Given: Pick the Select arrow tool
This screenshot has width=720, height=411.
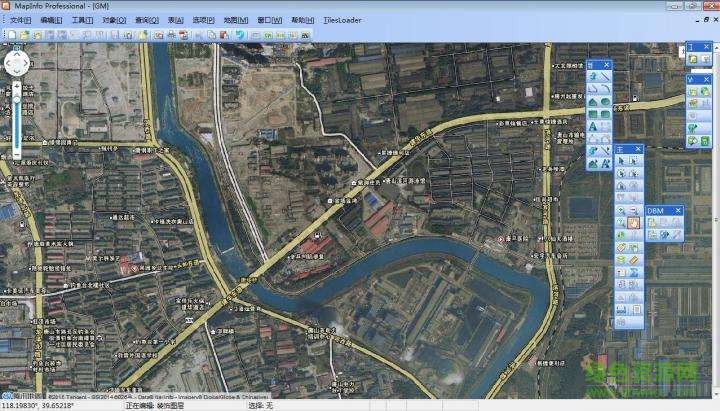Looking at the screenshot, I should 621,161.
